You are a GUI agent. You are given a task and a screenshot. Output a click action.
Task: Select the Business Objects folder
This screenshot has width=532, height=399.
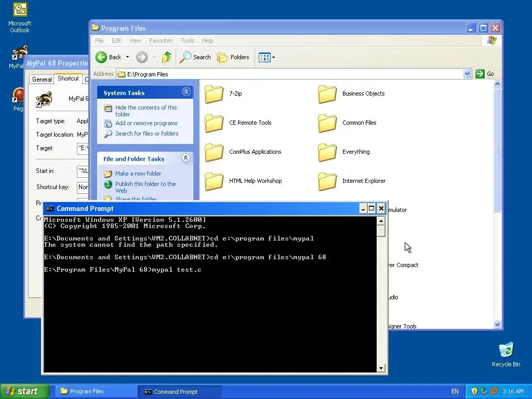352,94
